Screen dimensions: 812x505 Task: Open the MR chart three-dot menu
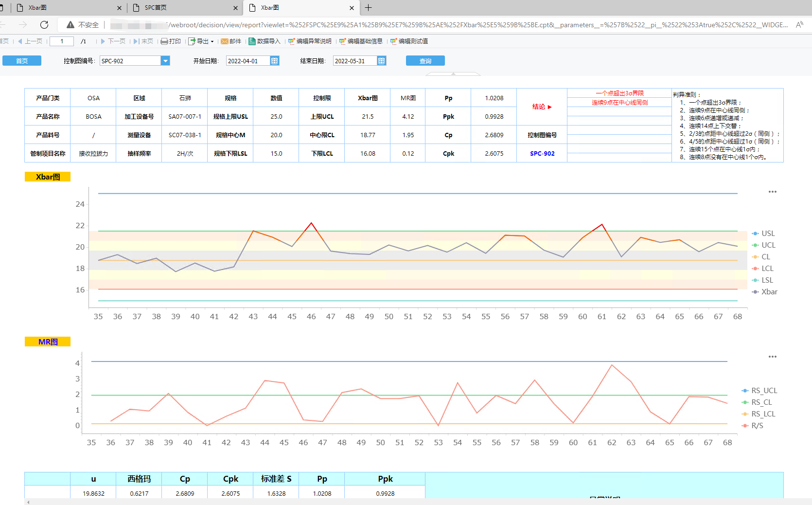[773, 357]
